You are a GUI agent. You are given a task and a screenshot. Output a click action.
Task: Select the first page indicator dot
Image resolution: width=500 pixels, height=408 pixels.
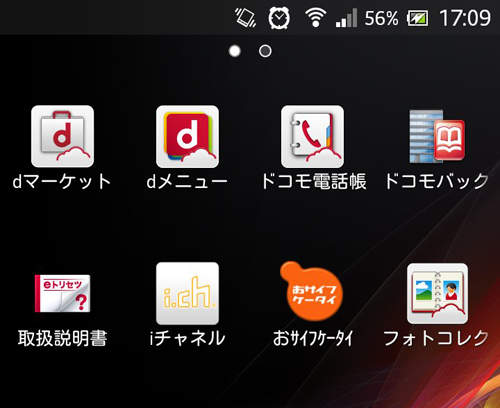(x=235, y=51)
